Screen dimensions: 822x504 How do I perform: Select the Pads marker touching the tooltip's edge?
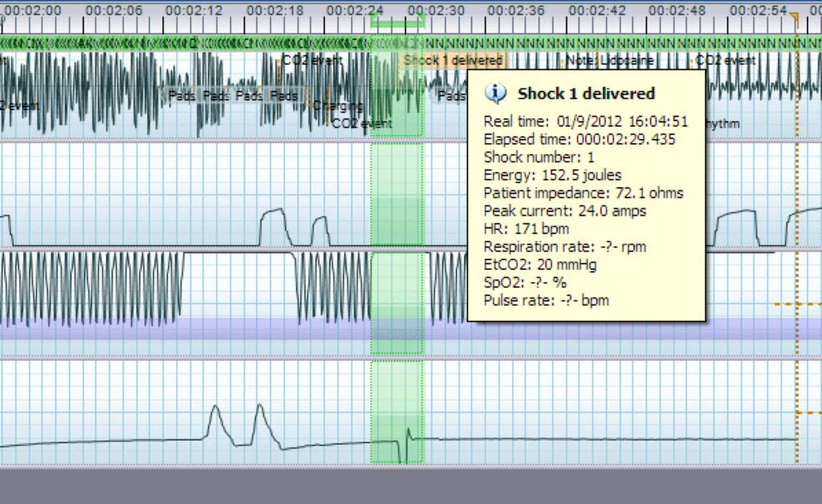pyautogui.click(x=451, y=96)
